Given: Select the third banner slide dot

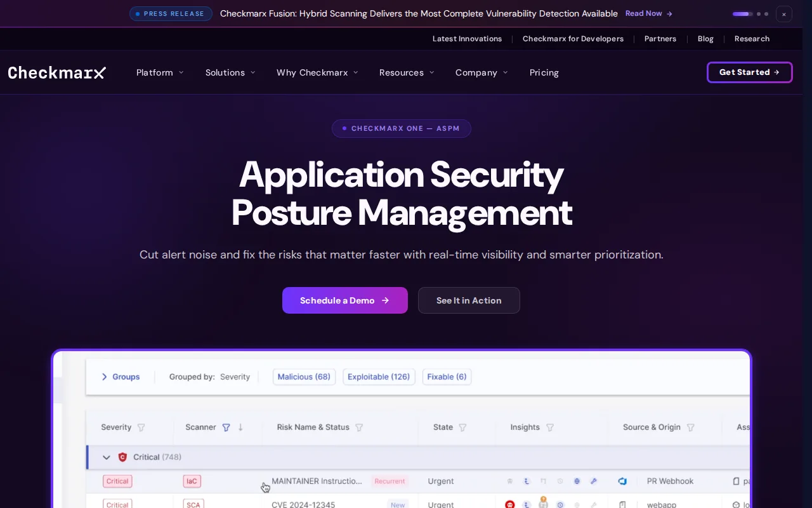Looking at the screenshot, I should (x=766, y=14).
